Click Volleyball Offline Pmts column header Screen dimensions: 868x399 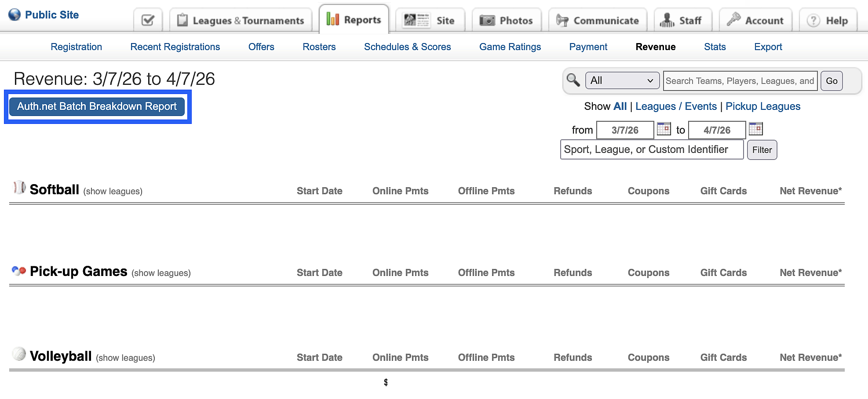(x=486, y=357)
